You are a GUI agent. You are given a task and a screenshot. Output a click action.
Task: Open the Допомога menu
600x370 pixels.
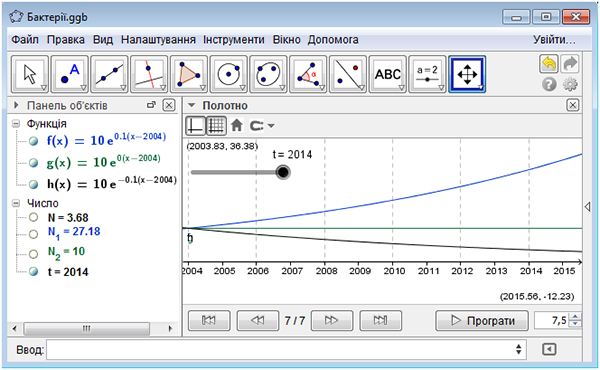333,39
